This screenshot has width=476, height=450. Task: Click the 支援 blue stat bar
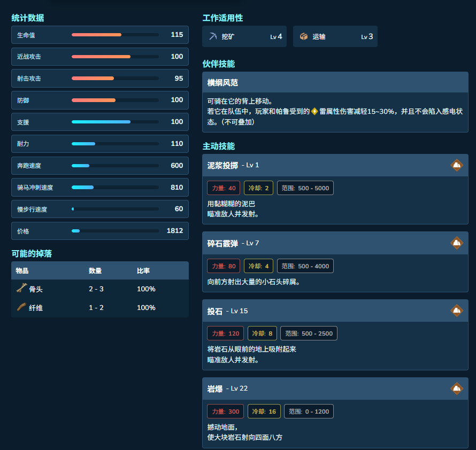pos(115,122)
